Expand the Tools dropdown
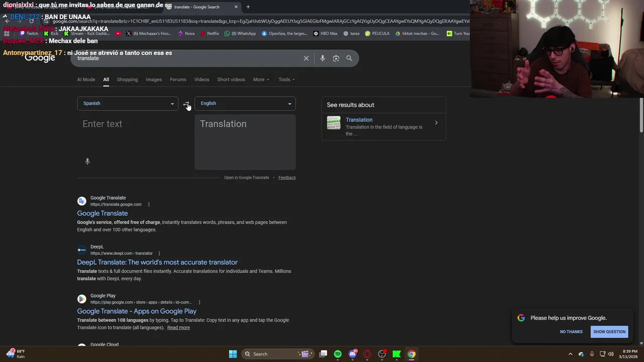 [287, 79]
